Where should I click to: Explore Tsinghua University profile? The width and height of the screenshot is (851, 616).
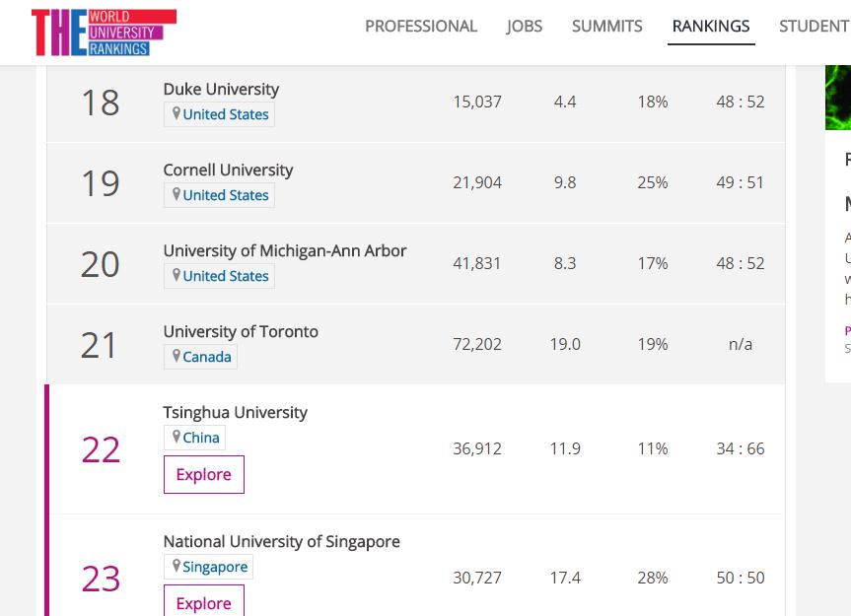[x=203, y=474]
